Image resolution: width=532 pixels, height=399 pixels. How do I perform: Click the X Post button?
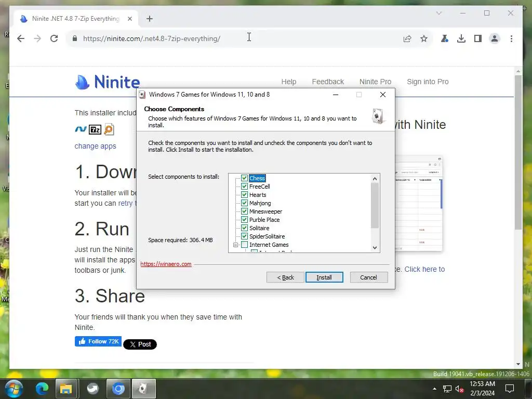(140, 344)
